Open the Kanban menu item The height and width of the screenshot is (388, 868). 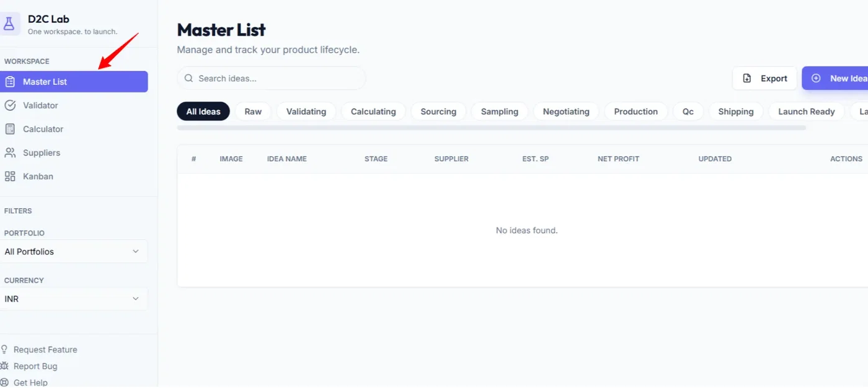pos(38,176)
